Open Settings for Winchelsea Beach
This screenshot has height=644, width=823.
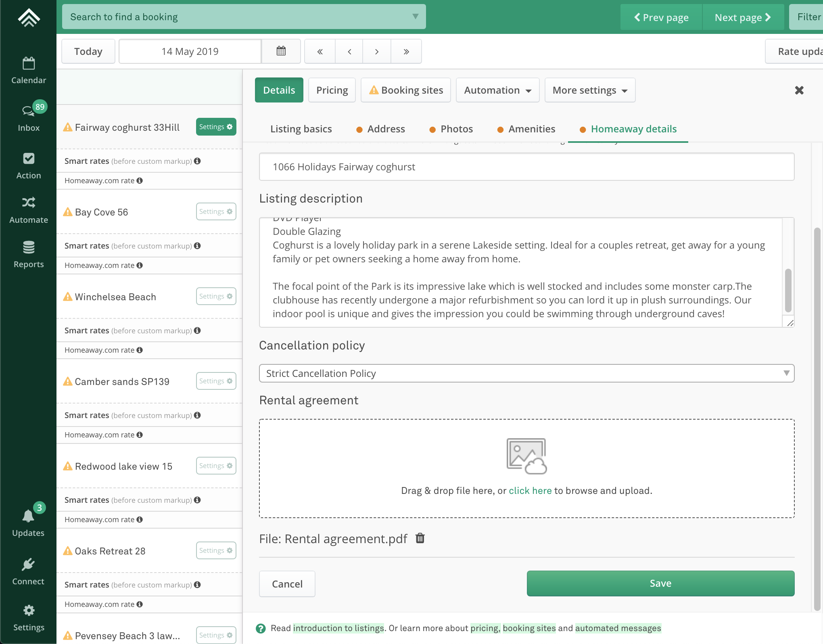click(216, 296)
